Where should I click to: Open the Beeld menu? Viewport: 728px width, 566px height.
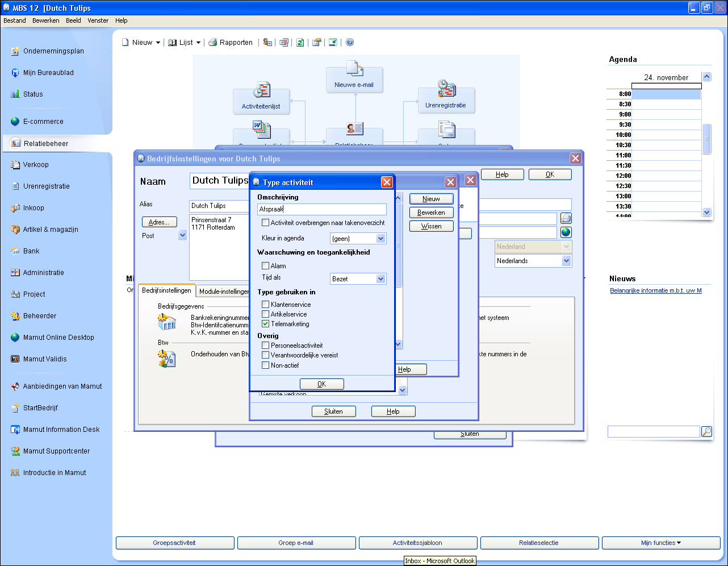tap(73, 20)
